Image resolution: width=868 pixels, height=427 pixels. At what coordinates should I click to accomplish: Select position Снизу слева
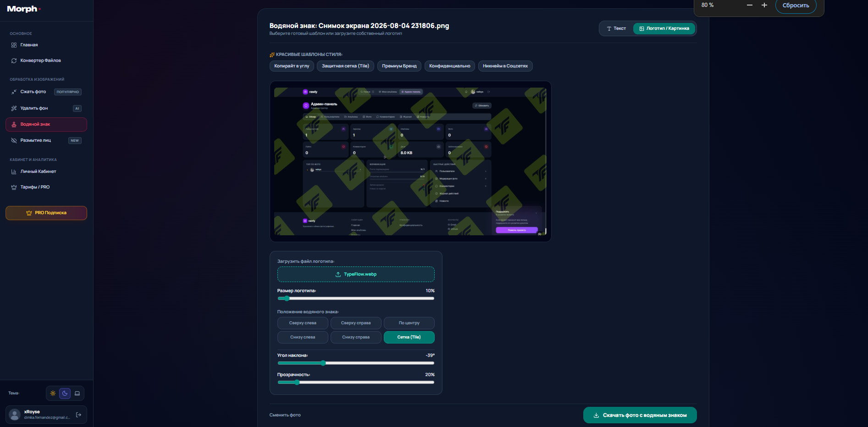[x=303, y=337]
